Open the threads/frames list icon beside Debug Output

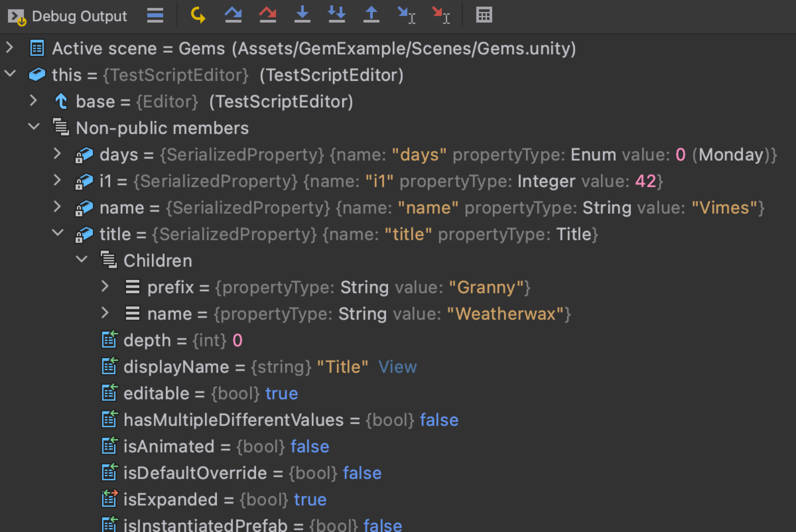(x=155, y=15)
